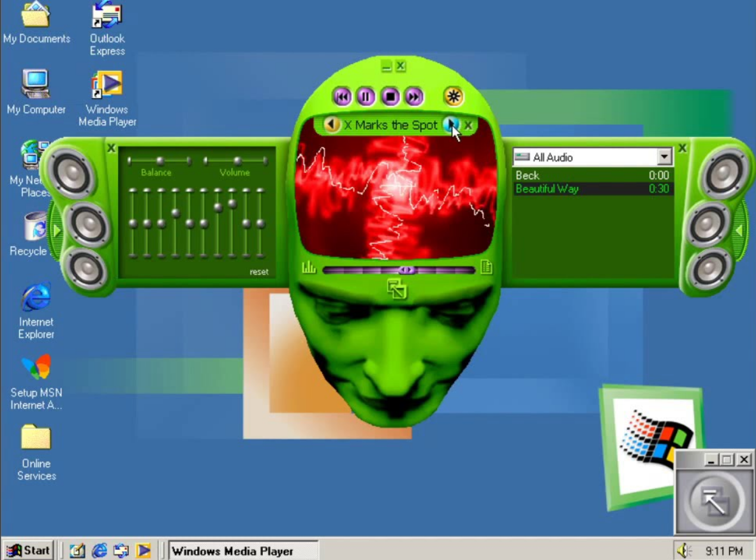The width and height of the screenshot is (756, 560).
Task: Click the return to full mode button
Action: 715,502
